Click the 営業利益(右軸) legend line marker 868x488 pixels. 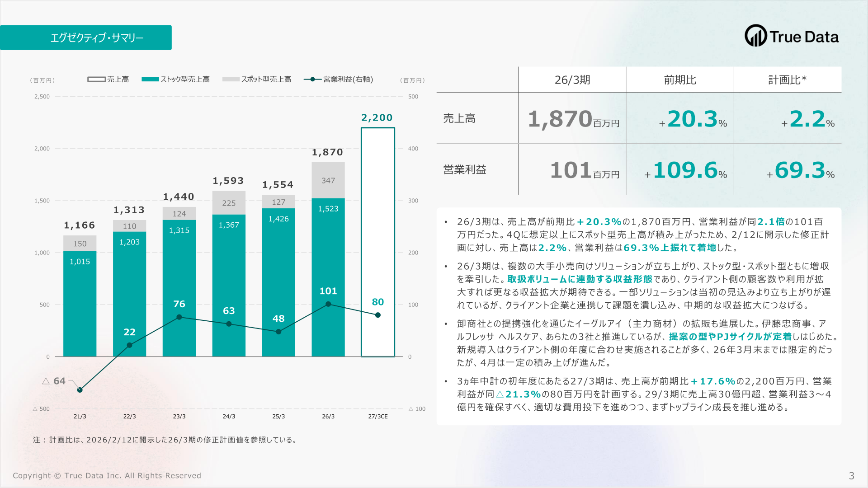(x=312, y=80)
